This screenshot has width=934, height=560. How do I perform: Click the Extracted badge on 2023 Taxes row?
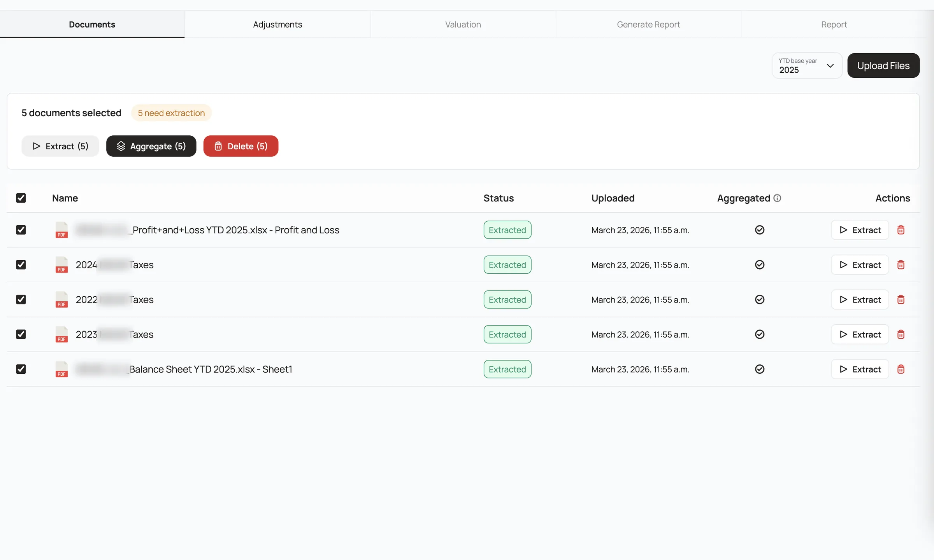[x=507, y=334]
